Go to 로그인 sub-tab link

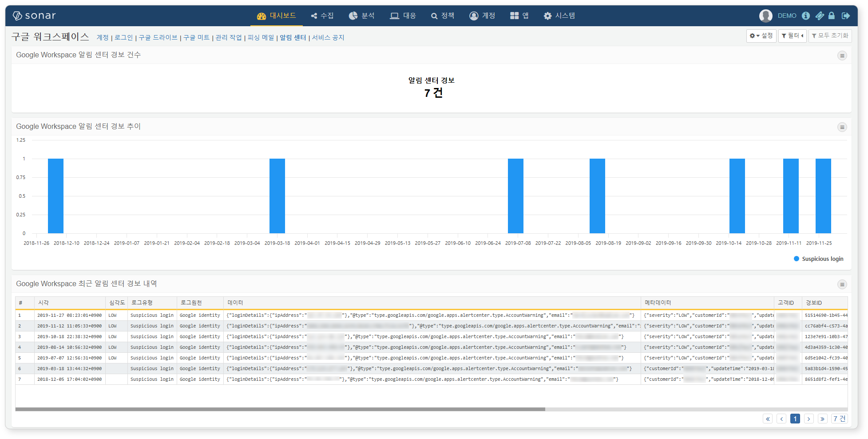[x=123, y=38]
